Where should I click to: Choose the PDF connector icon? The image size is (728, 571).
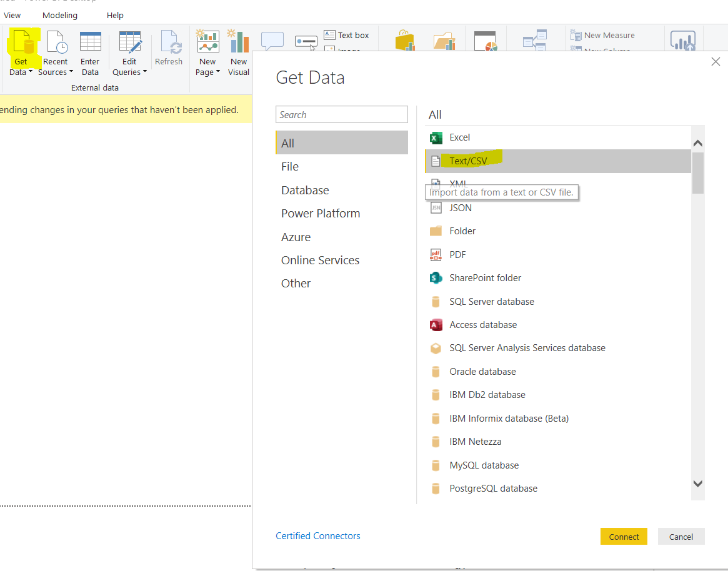coord(436,255)
